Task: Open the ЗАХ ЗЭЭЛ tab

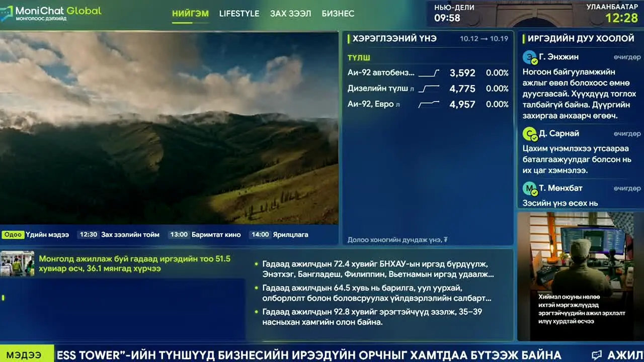Action: point(290,14)
